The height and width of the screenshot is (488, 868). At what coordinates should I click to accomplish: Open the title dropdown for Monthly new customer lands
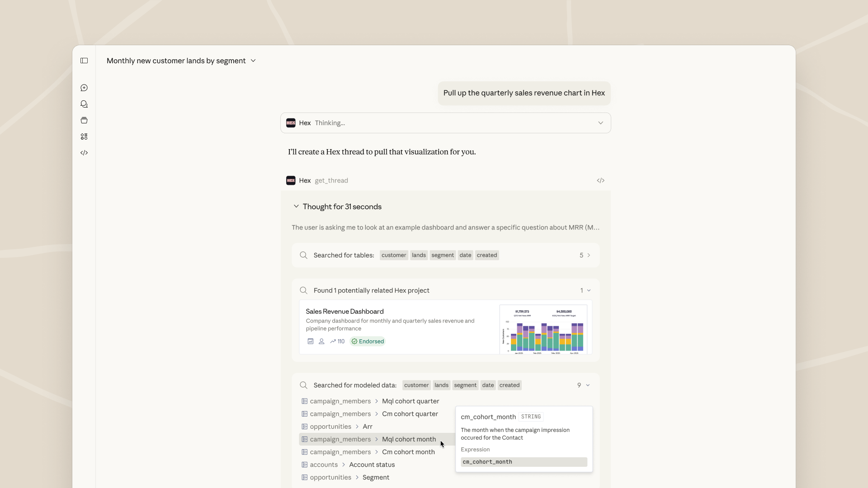coord(253,61)
